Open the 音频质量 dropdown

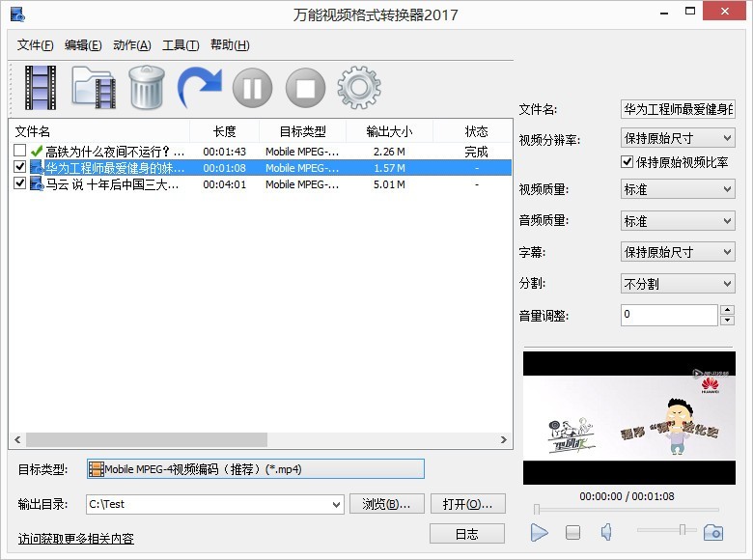pos(678,221)
